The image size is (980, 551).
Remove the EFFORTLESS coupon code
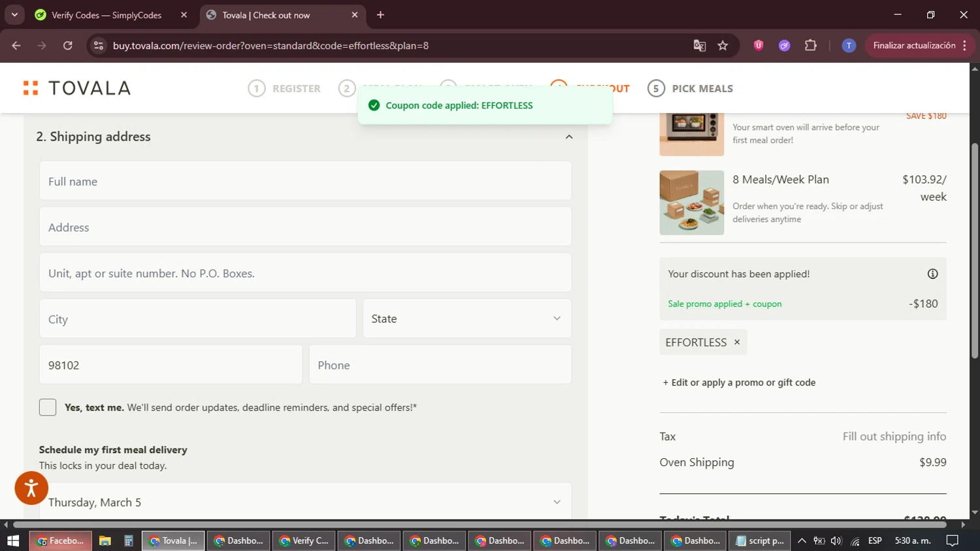(737, 342)
